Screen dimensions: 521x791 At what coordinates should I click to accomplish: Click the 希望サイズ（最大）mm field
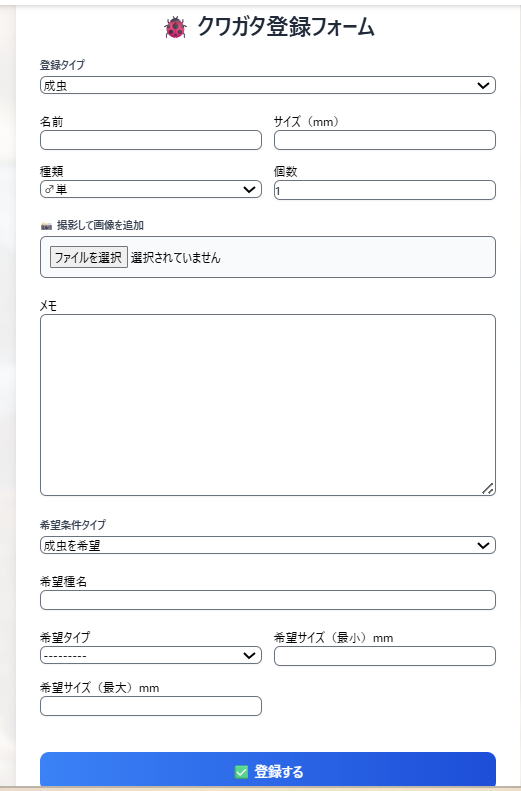(x=151, y=706)
